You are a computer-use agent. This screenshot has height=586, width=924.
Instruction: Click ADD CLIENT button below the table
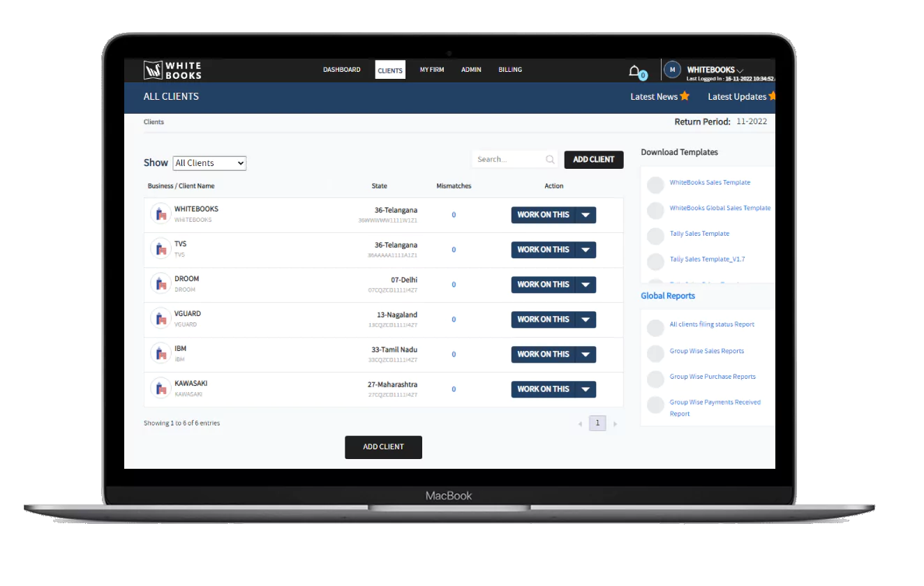(x=383, y=447)
